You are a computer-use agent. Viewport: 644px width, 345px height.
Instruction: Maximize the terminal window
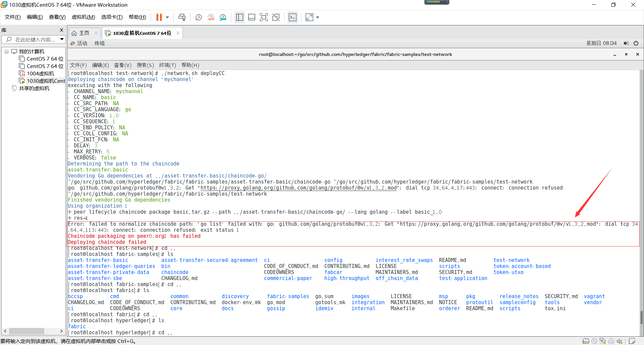[x=626, y=54]
